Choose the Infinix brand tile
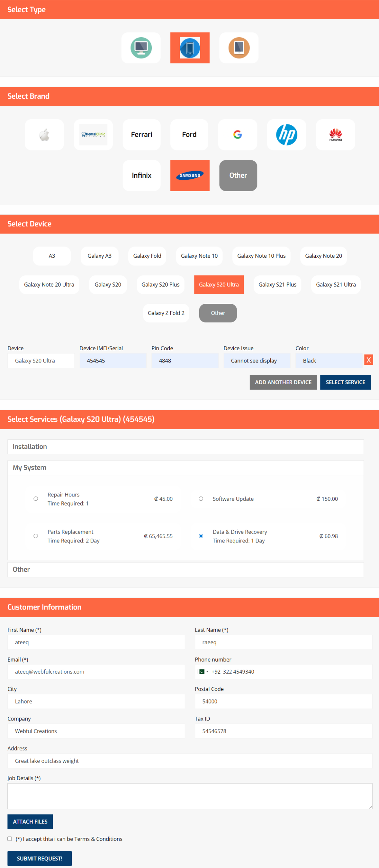Image resolution: width=379 pixels, height=868 pixels. [142, 175]
